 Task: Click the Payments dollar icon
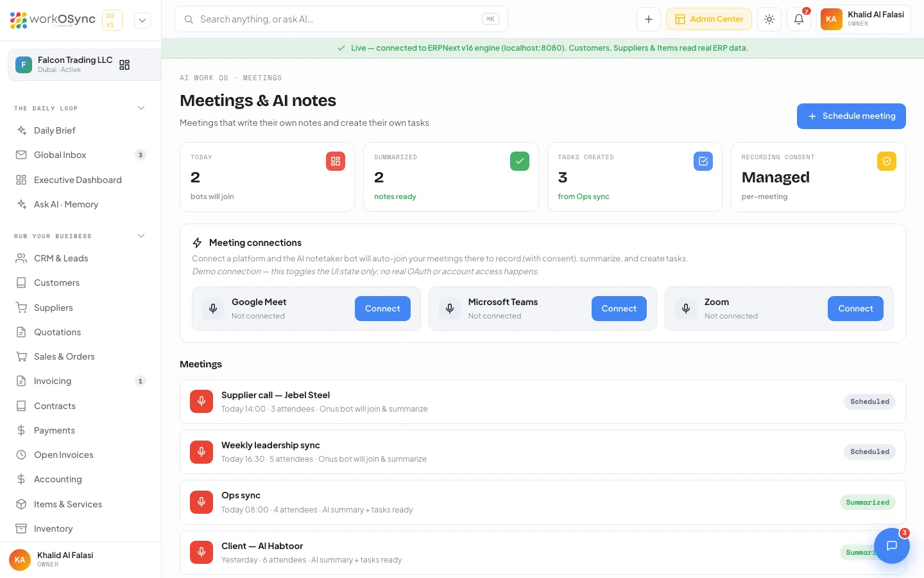coord(21,430)
